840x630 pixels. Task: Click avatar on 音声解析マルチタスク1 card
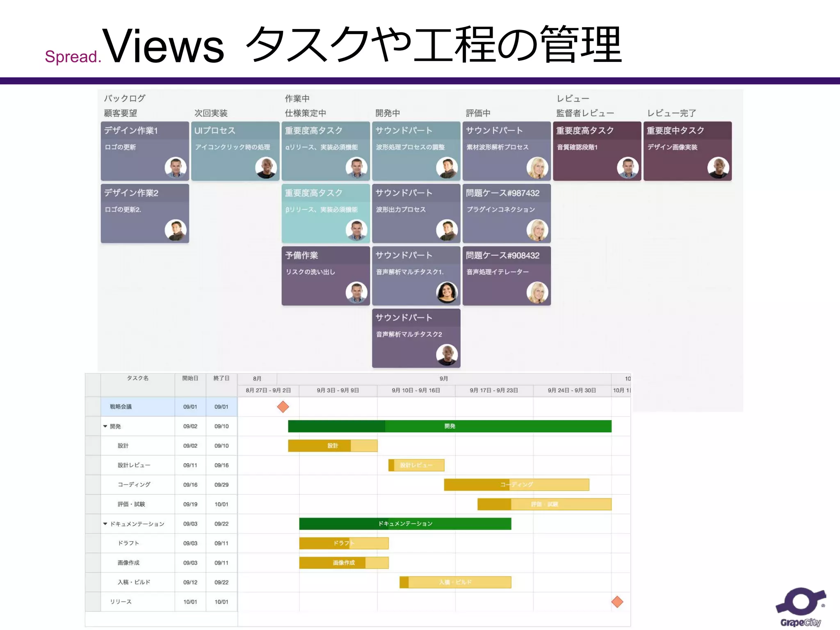(x=447, y=292)
